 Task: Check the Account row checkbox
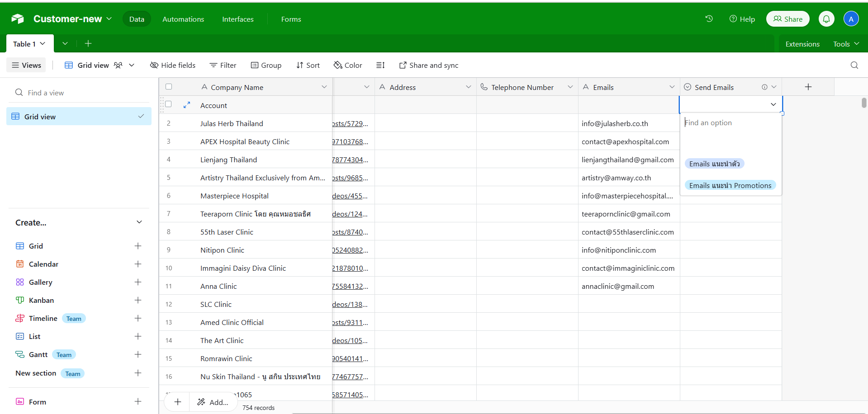pos(169,104)
